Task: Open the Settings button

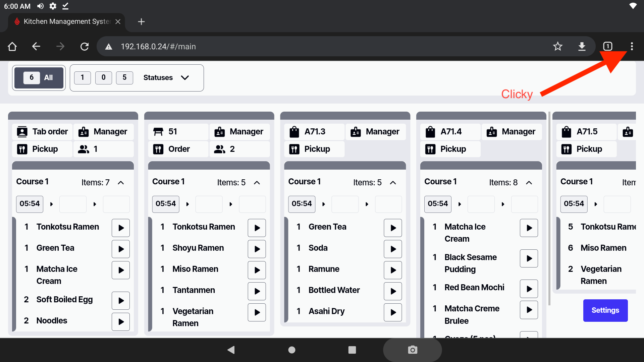Action: click(x=605, y=310)
